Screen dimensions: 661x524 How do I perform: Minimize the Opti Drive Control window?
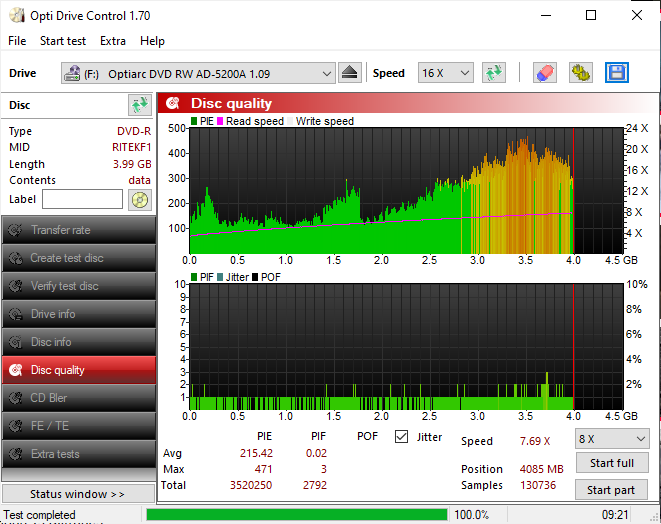click(x=546, y=16)
